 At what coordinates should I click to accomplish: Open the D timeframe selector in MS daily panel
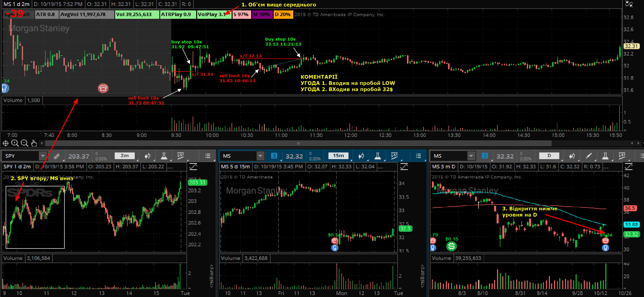(x=549, y=156)
